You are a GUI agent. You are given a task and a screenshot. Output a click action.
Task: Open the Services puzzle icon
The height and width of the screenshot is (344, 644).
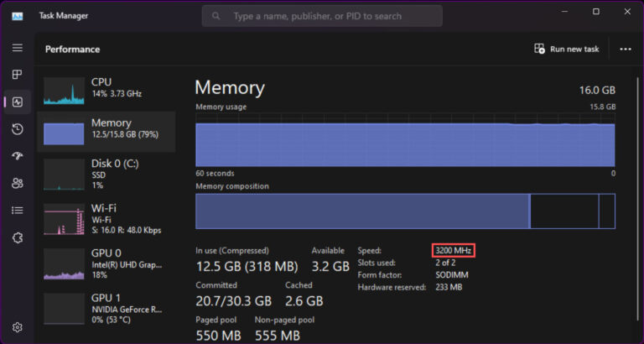[17, 237]
